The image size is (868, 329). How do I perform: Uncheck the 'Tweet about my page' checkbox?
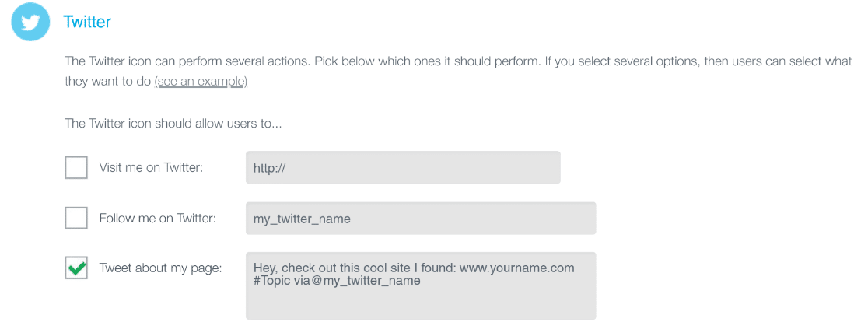[x=76, y=268]
